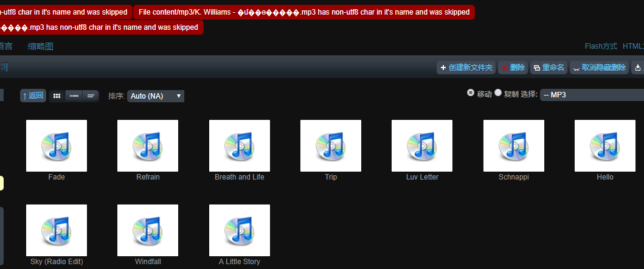Dismiss the K. Williams skipped-file error message
The width and height of the screenshot is (644, 269).
(304, 12)
